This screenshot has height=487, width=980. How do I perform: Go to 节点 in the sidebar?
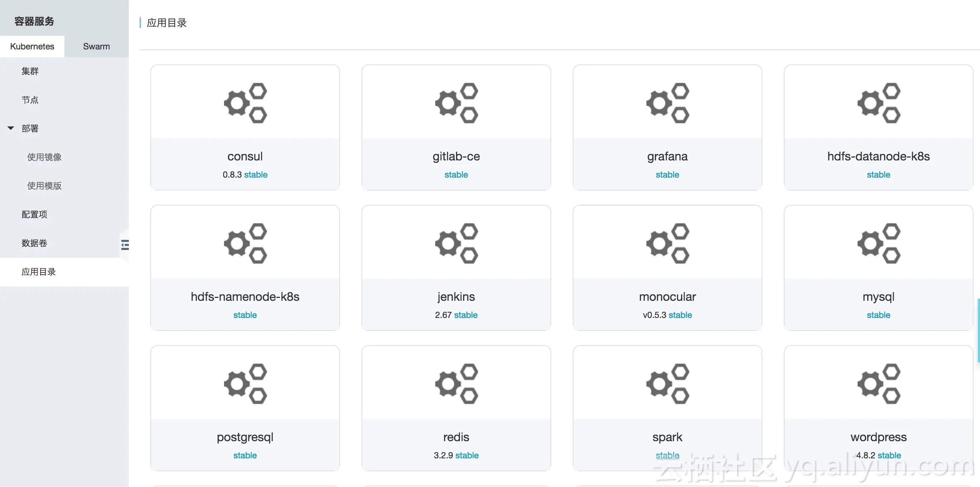pyautogui.click(x=30, y=100)
